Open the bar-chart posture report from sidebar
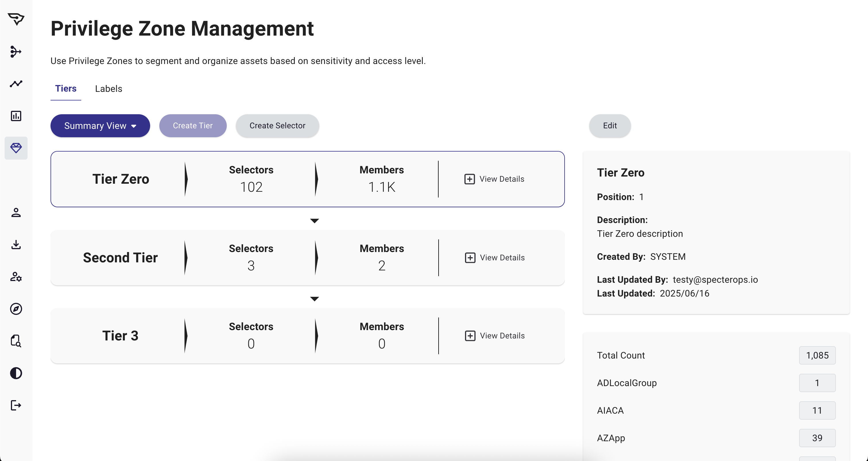This screenshot has width=868, height=461. (x=16, y=116)
